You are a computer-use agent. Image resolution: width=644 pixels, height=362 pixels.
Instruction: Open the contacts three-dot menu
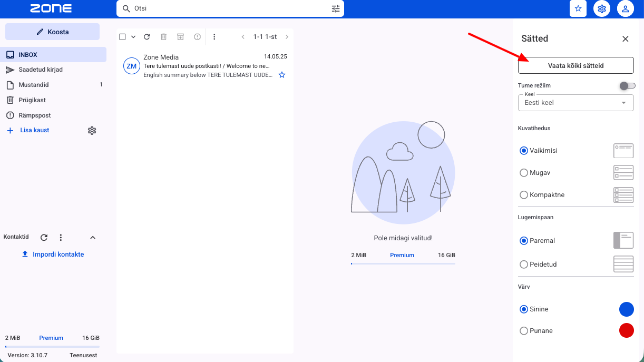click(x=61, y=238)
